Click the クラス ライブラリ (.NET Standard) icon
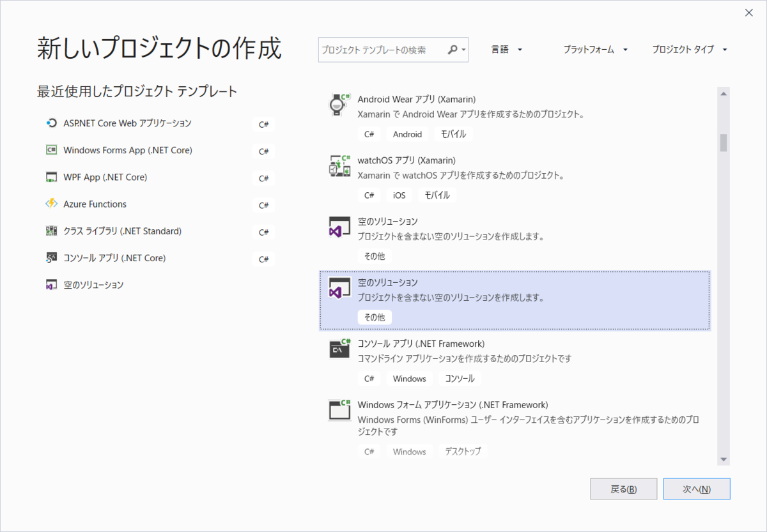 point(52,231)
